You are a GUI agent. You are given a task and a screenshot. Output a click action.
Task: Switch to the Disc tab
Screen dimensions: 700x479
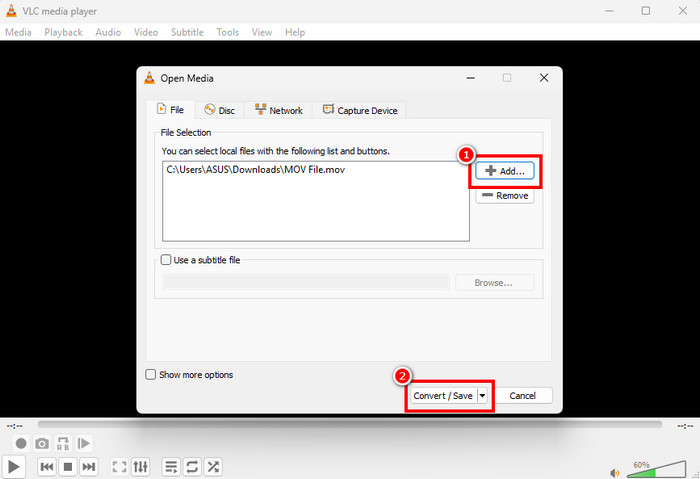pos(220,110)
